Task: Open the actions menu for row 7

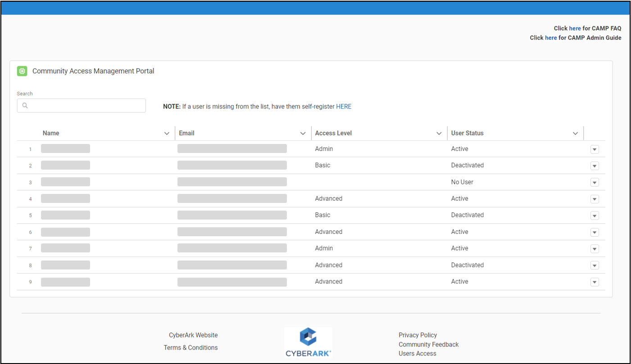Action: pyautogui.click(x=595, y=248)
